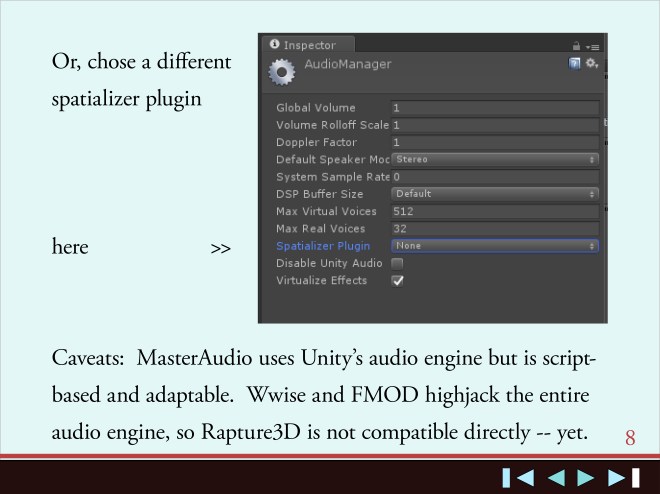Open the AudioManager help reference icon

[x=575, y=64]
